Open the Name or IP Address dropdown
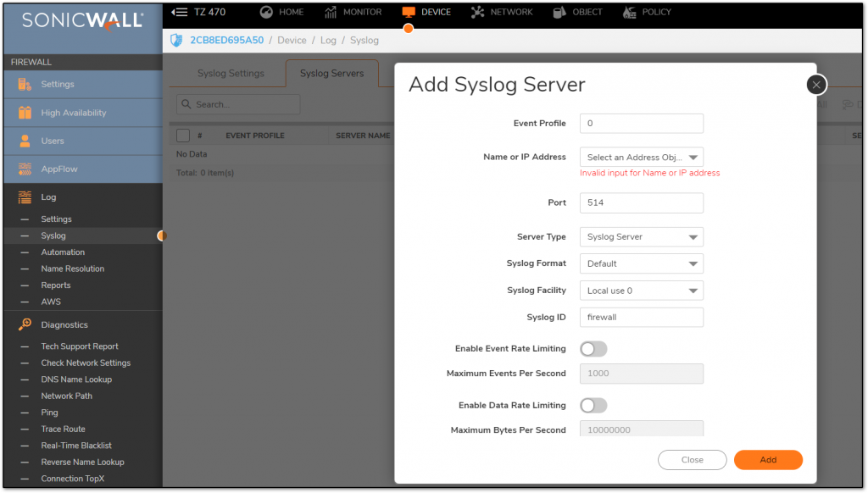The width and height of the screenshot is (868, 493). (641, 157)
